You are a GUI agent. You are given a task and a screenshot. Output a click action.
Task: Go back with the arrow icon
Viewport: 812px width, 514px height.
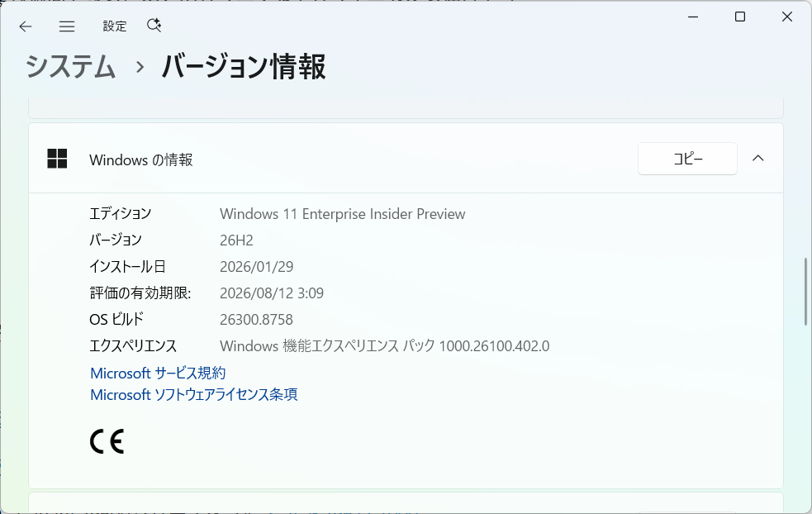[26, 26]
